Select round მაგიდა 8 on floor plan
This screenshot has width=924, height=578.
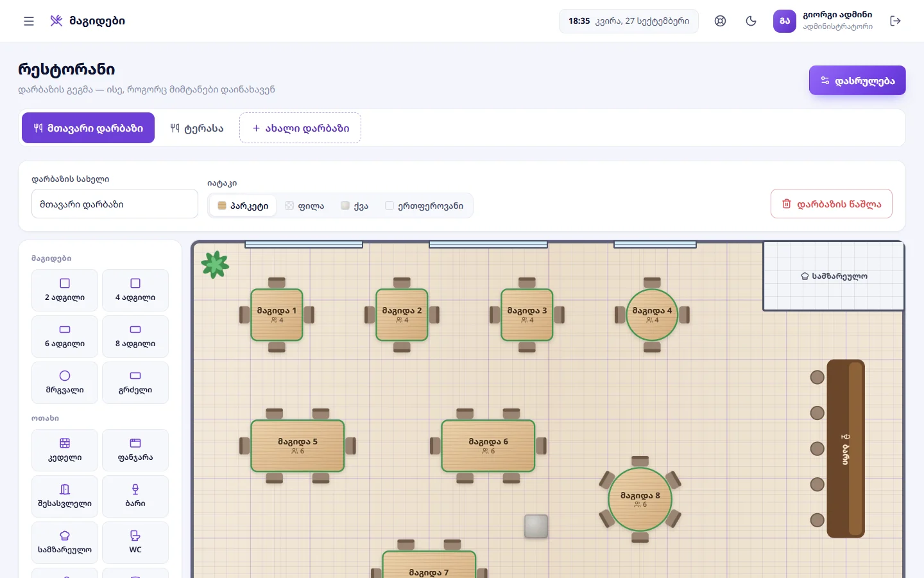(640, 500)
